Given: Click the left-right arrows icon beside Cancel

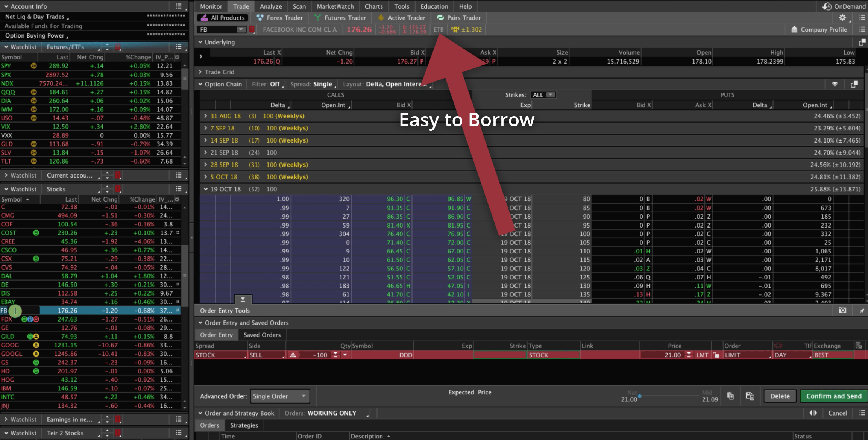Looking at the screenshot, I should click(x=813, y=413).
